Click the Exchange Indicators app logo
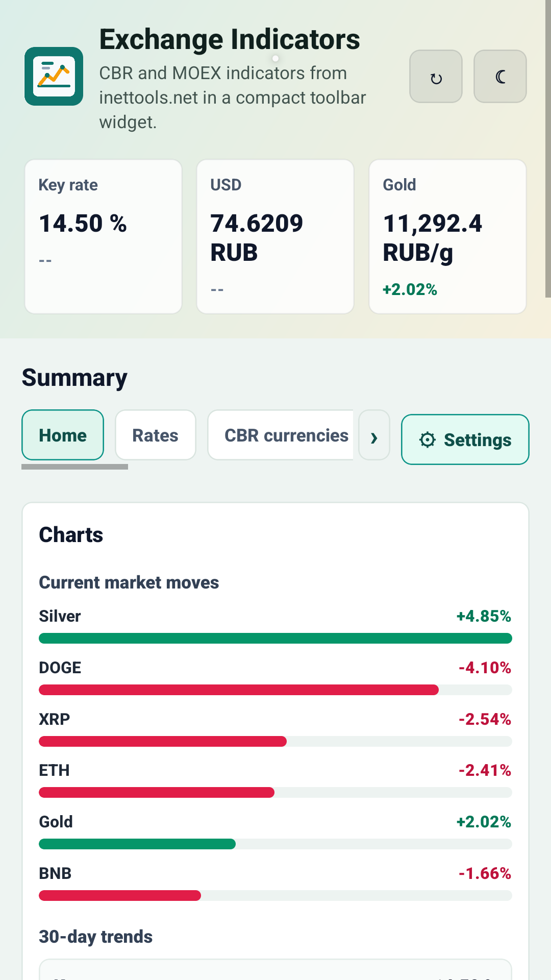The width and height of the screenshot is (551, 980). tap(54, 77)
